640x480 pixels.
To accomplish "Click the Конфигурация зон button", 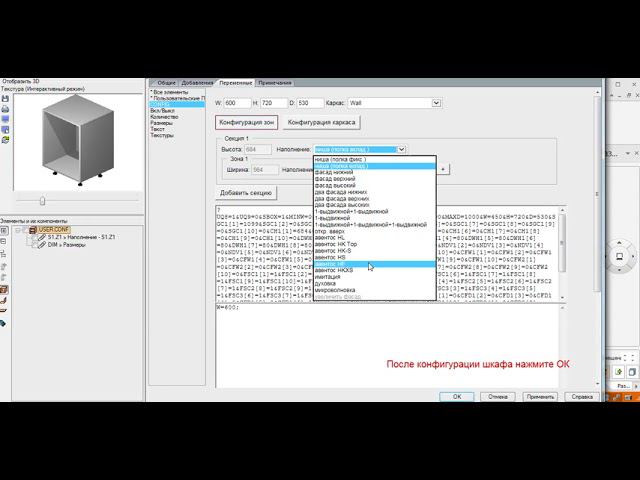I will pos(247,122).
